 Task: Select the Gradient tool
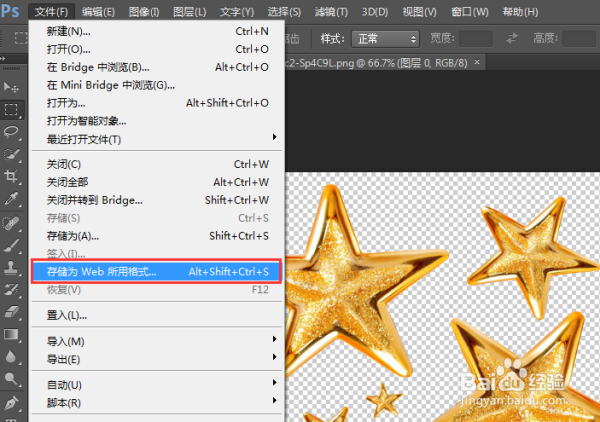point(11,335)
